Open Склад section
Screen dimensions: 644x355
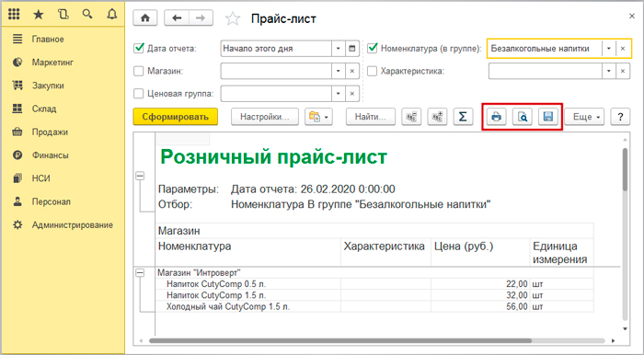click(x=44, y=109)
